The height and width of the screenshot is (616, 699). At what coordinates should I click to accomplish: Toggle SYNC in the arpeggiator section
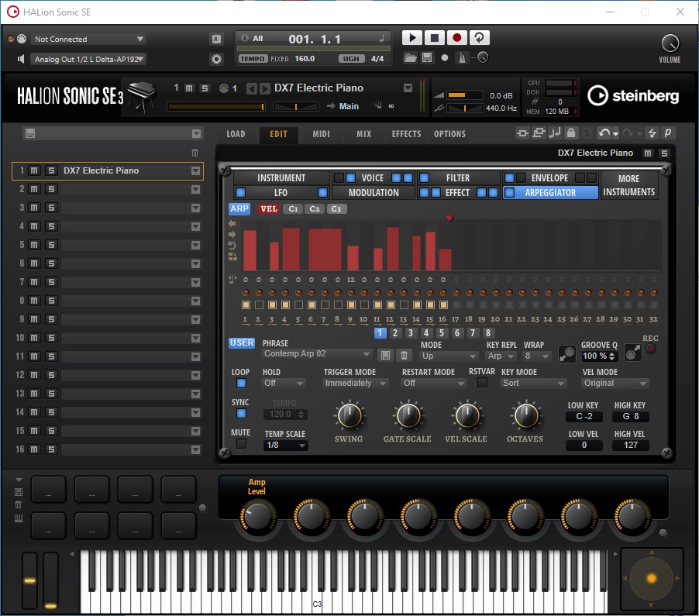tap(241, 414)
